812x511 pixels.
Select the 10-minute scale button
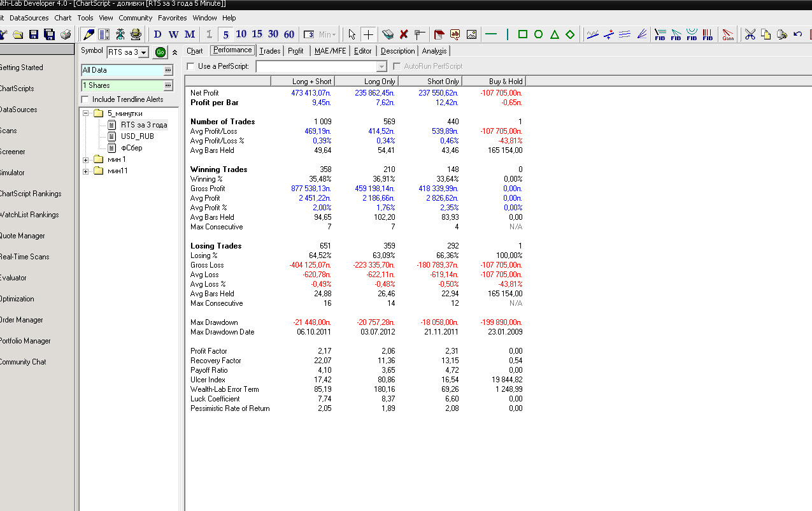(x=241, y=34)
